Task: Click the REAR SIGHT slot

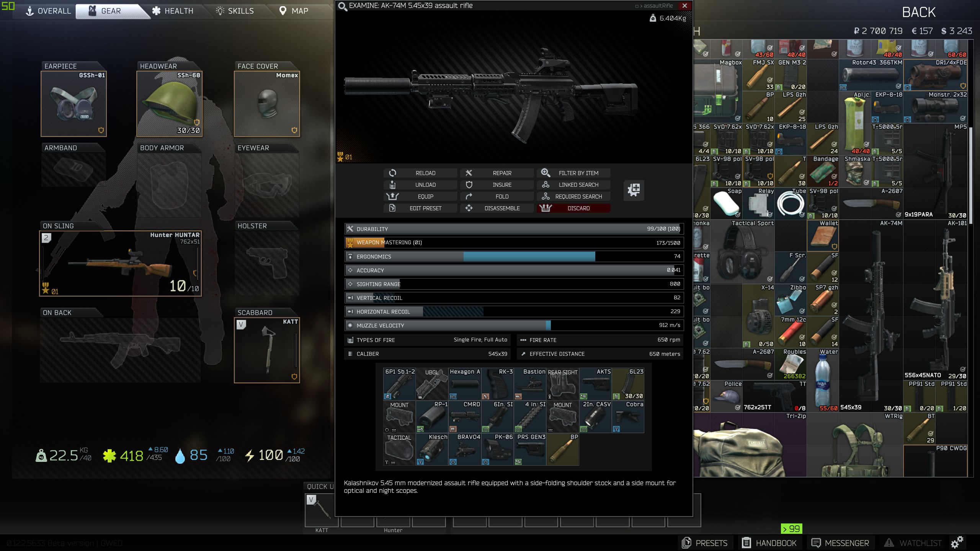Action: 562,384
